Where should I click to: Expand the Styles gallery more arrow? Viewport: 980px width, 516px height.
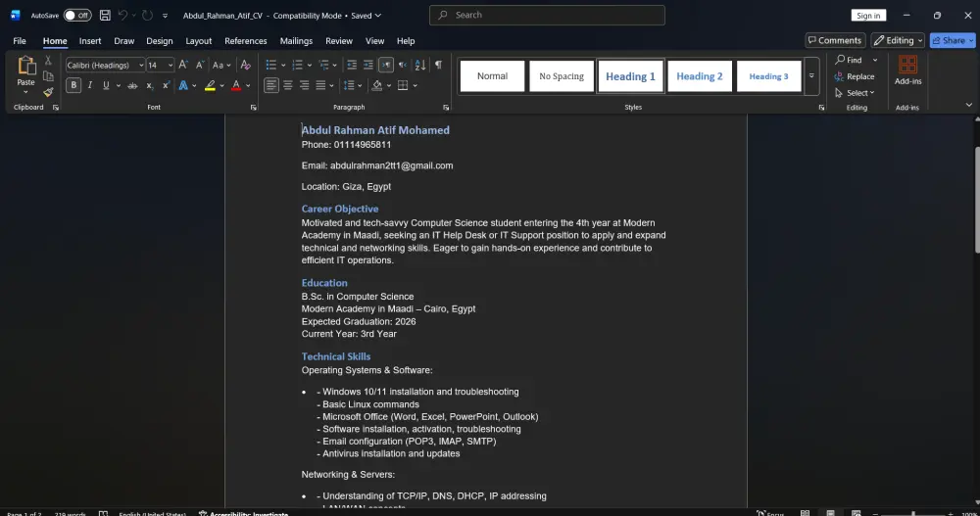tap(811, 76)
